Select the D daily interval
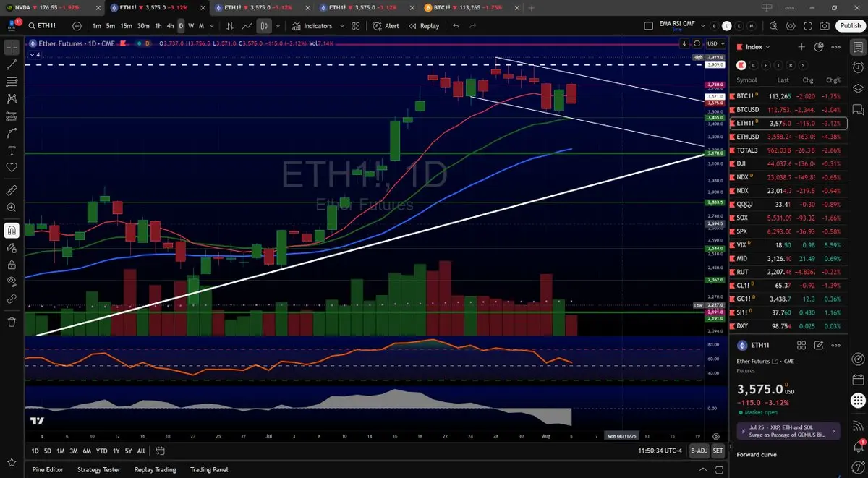Image resolution: width=868 pixels, height=478 pixels. click(182, 26)
